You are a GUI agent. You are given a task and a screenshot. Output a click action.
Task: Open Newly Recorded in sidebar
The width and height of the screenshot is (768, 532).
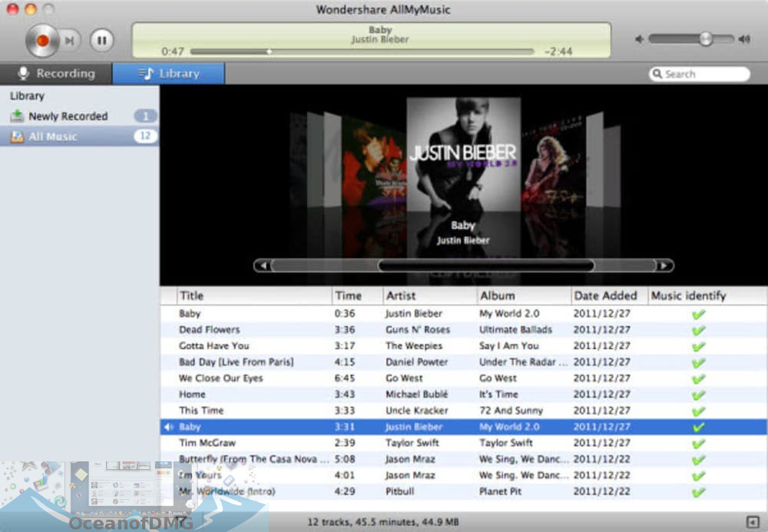[79, 116]
